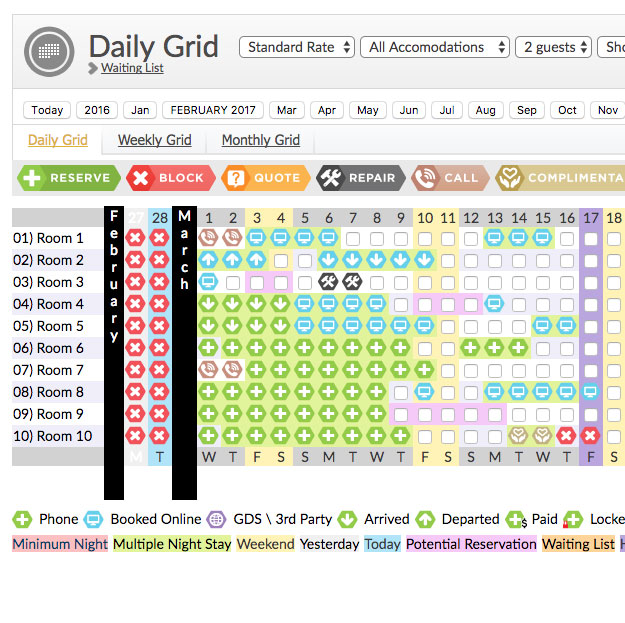Click the FEBRUARY 2017 button

click(213, 110)
